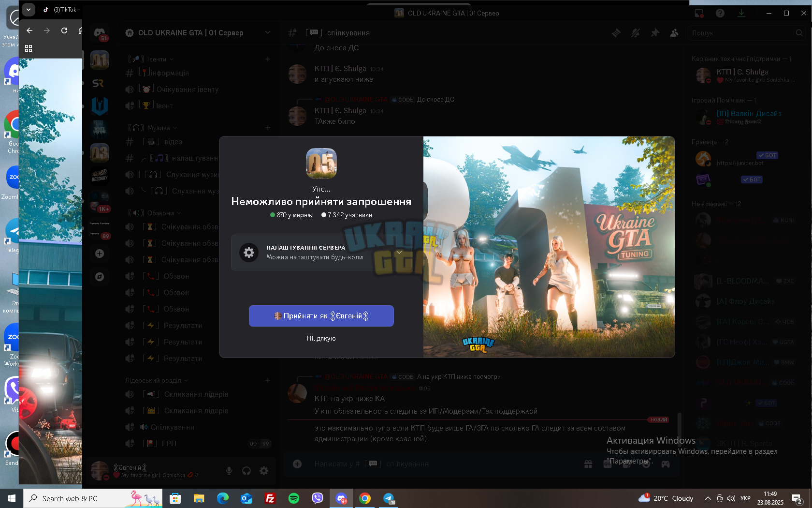This screenshot has width=812, height=508.
Task: Open the server menu for OLD UKRAINE GTA
Action: point(198,33)
